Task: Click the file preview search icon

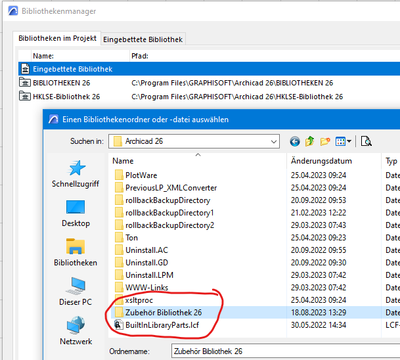Action: pos(366,142)
